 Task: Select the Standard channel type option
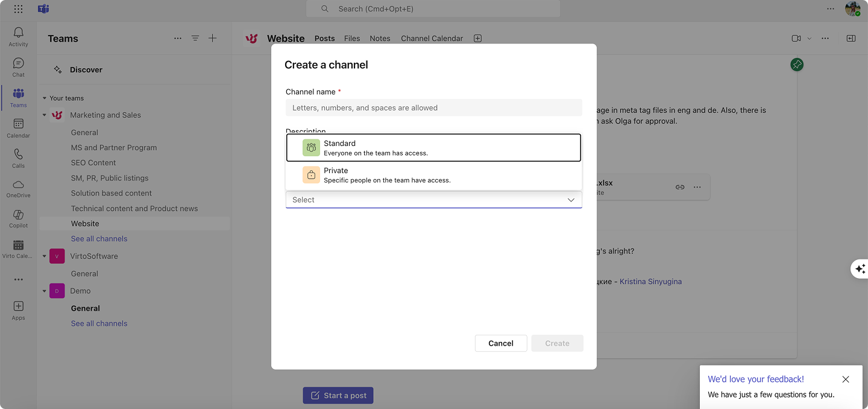point(433,148)
